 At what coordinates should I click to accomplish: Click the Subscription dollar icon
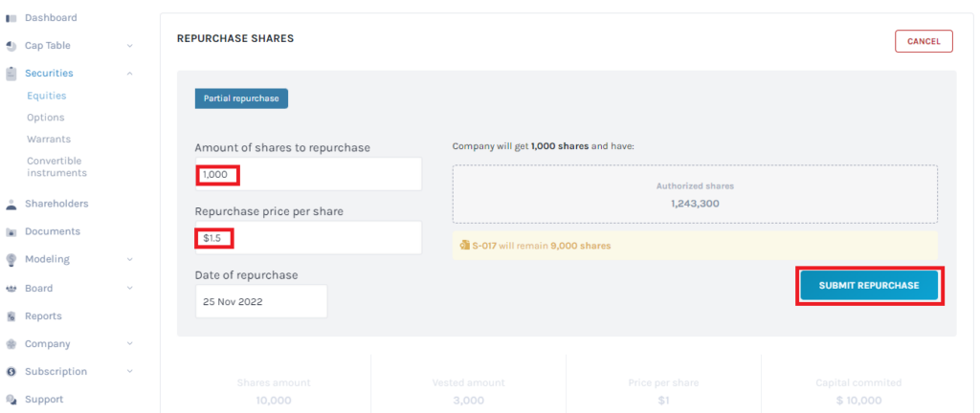point(11,372)
